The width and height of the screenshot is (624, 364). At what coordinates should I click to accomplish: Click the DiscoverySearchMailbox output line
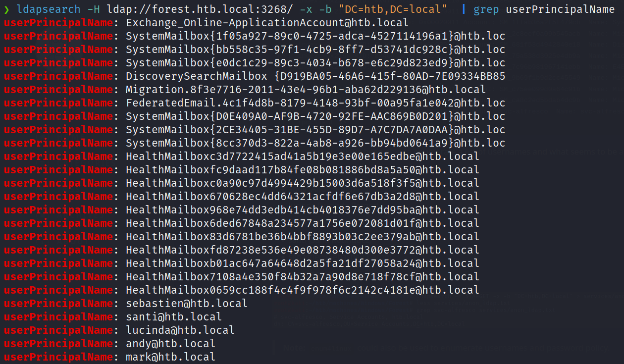(315, 76)
